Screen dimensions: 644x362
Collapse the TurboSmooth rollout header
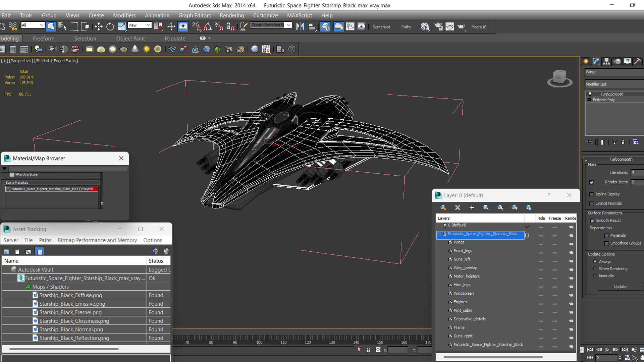tap(614, 159)
